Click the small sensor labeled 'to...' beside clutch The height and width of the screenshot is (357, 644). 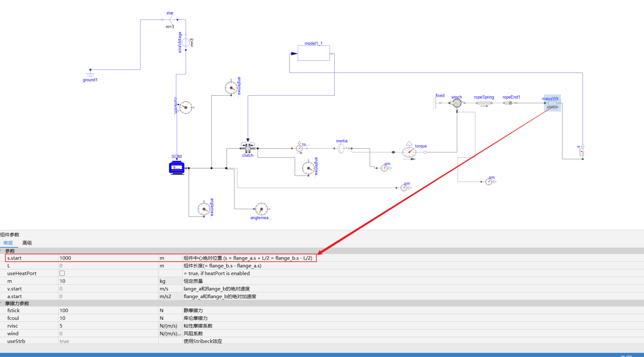coord(299,148)
